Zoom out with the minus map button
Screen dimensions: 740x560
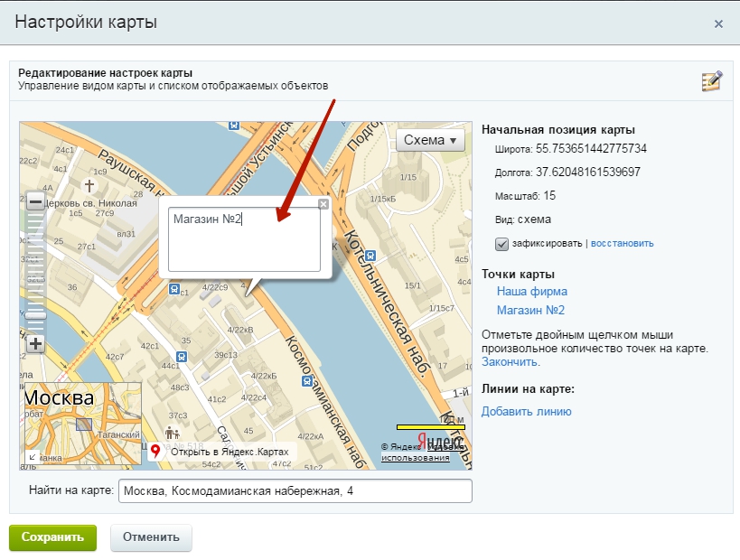click(35, 202)
